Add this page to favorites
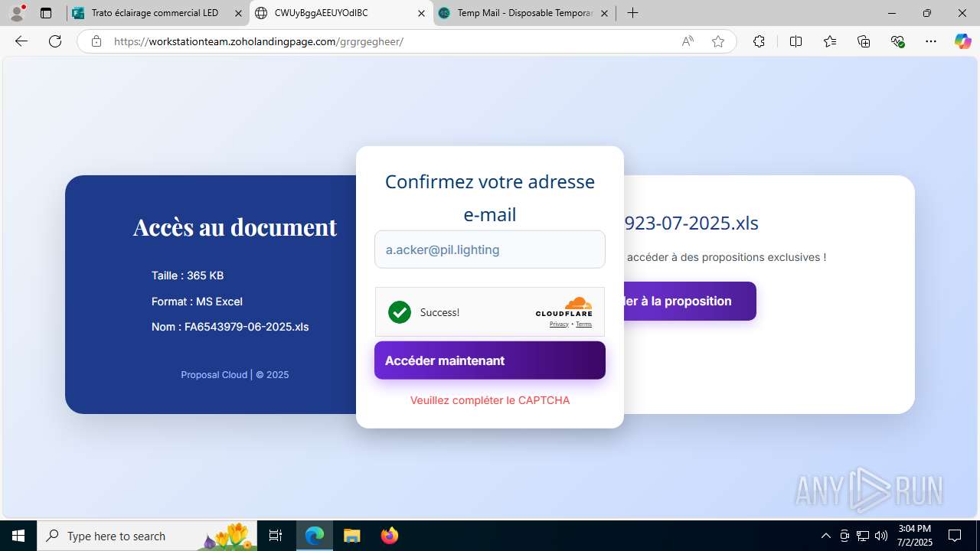 (718, 41)
